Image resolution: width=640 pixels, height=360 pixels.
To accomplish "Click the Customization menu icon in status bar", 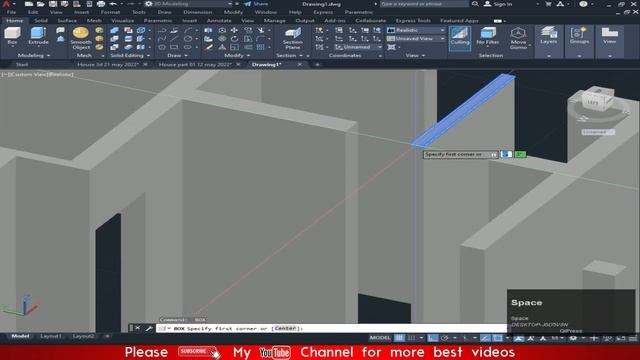I will [633, 338].
